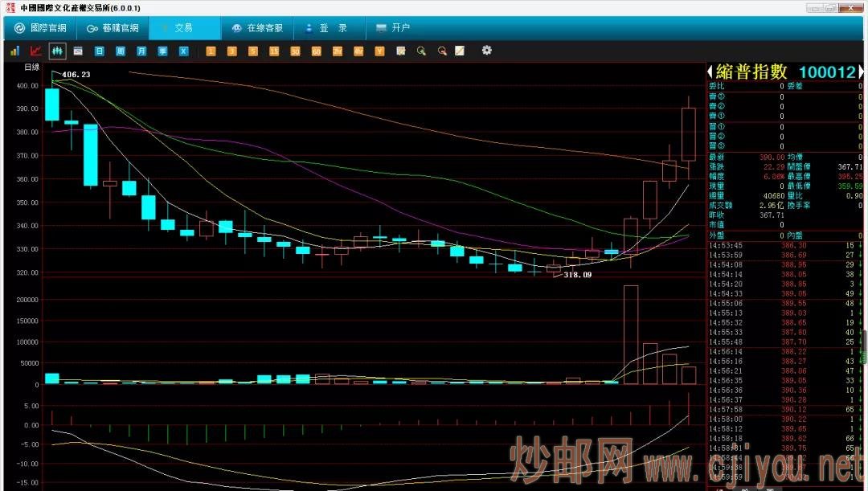This screenshot has height=491, width=868.
Task: Go to previous security with left arrow
Action: (x=710, y=72)
